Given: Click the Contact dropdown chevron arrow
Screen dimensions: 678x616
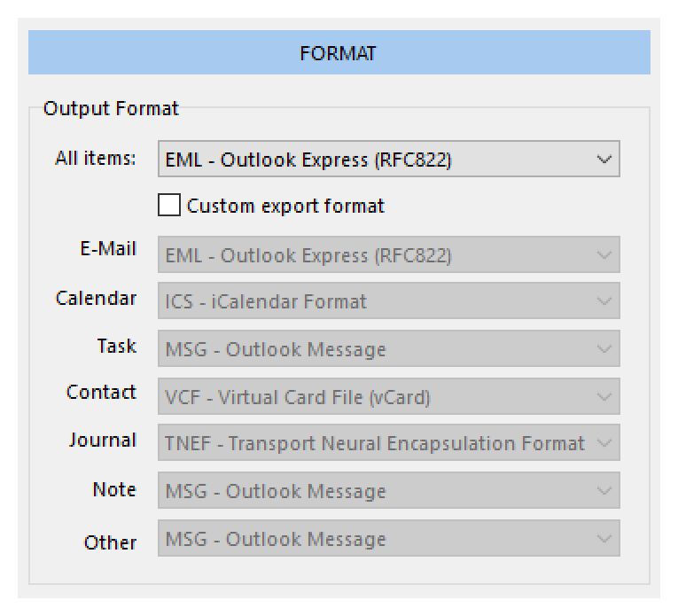Looking at the screenshot, I should [x=604, y=397].
